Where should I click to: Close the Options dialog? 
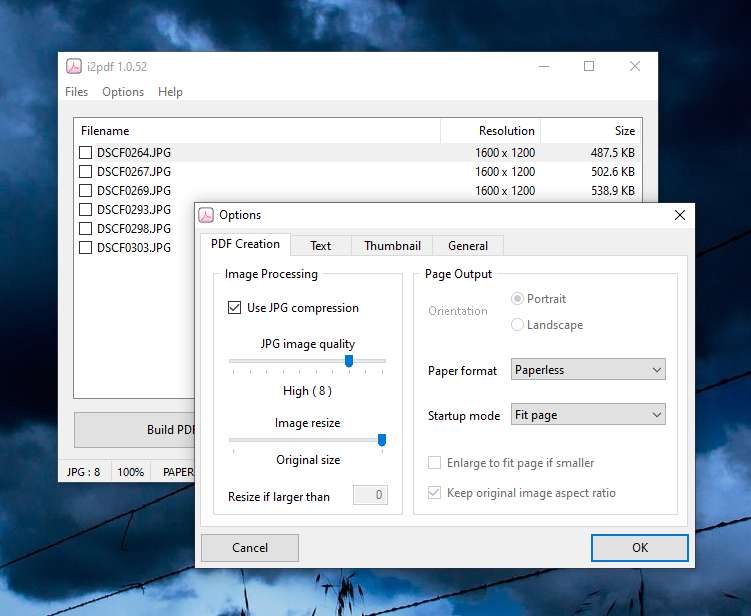click(680, 215)
